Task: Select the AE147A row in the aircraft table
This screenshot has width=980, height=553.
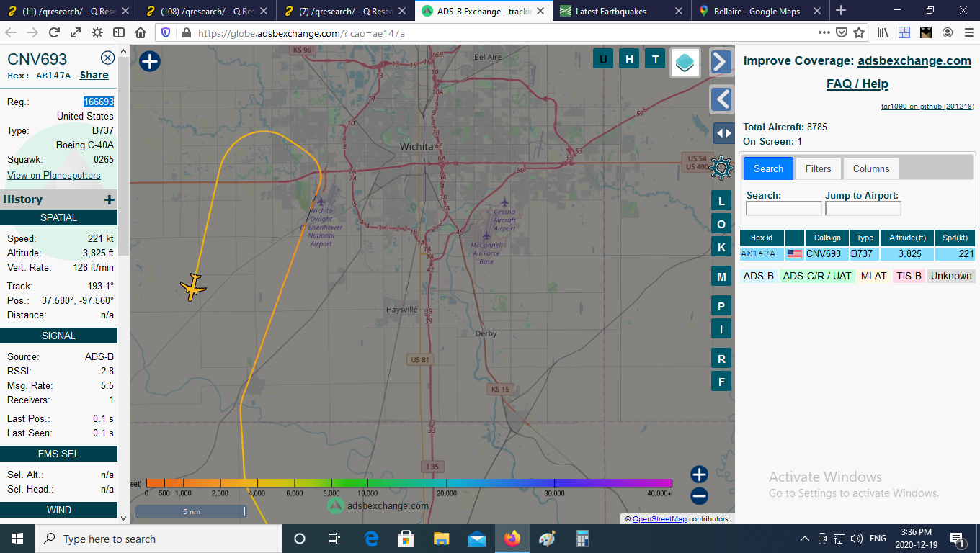Action: pos(857,254)
